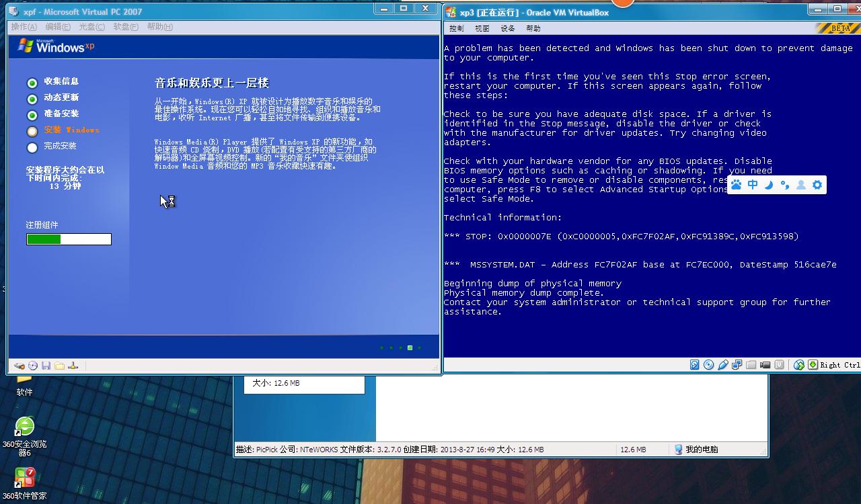
Task: Toggle half/full-width moon icon on IME bar
Action: click(769, 185)
